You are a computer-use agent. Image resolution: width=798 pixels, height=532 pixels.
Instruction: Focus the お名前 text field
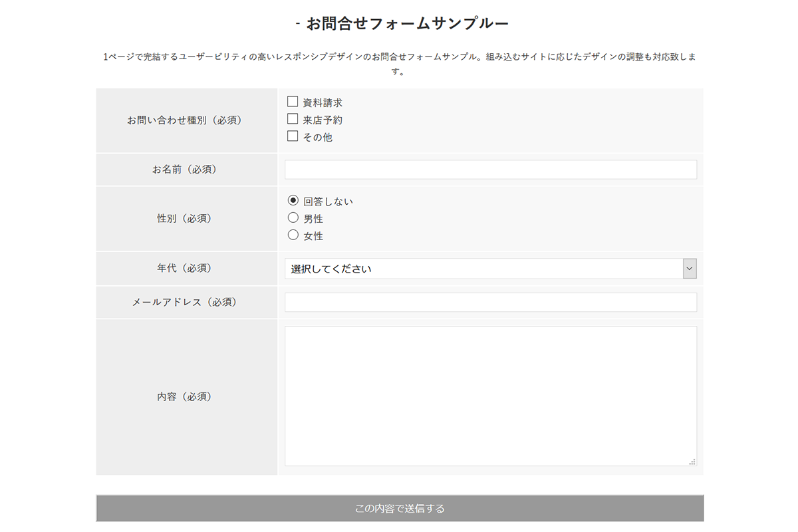point(490,170)
